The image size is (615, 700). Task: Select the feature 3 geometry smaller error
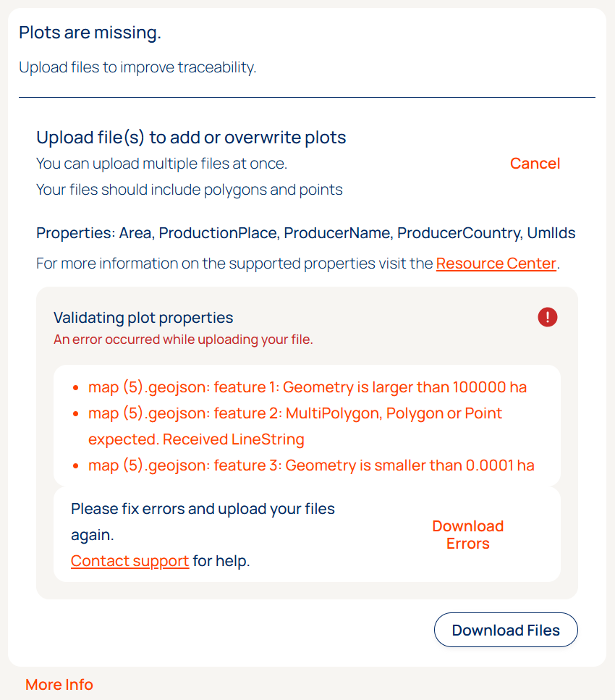coord(311,465)
